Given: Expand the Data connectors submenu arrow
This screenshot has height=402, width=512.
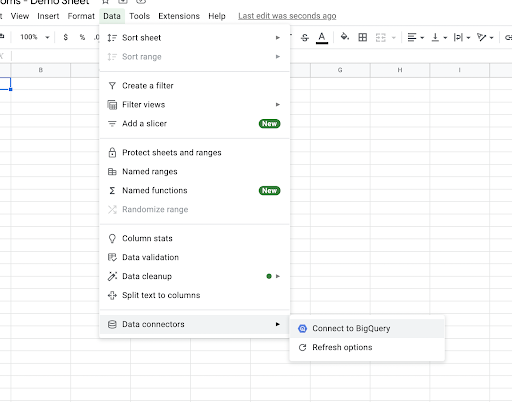Looking at the screenshot, I should pyautogui.click(x=278, y=324).
